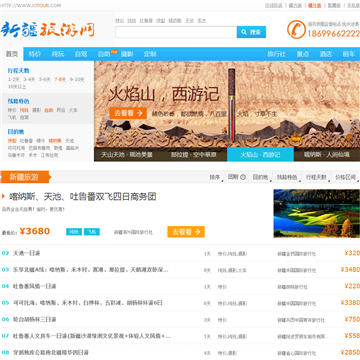Go to 景点 in the navigation bar
Screen dimensions: 360x360
coord(303,54)
